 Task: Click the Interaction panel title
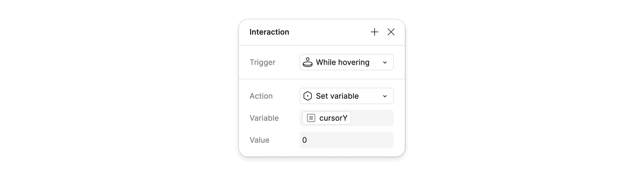(x=270, y=32)
